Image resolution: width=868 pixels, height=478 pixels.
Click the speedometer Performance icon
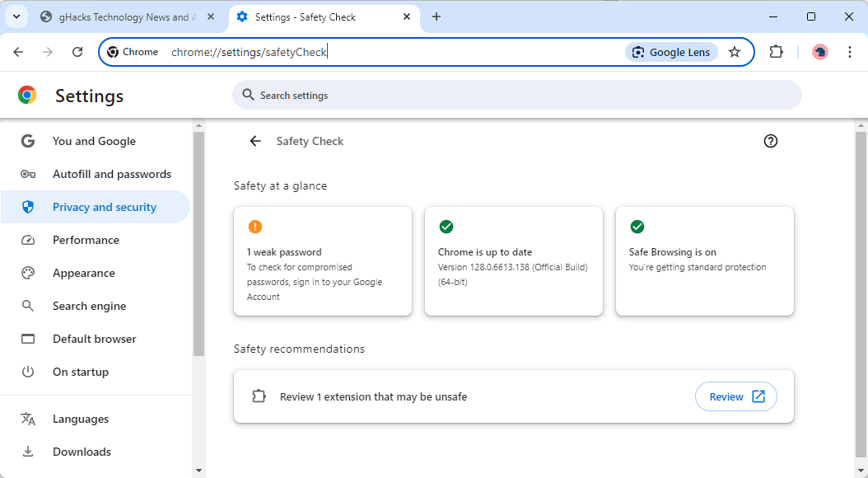tap(28, 241)
